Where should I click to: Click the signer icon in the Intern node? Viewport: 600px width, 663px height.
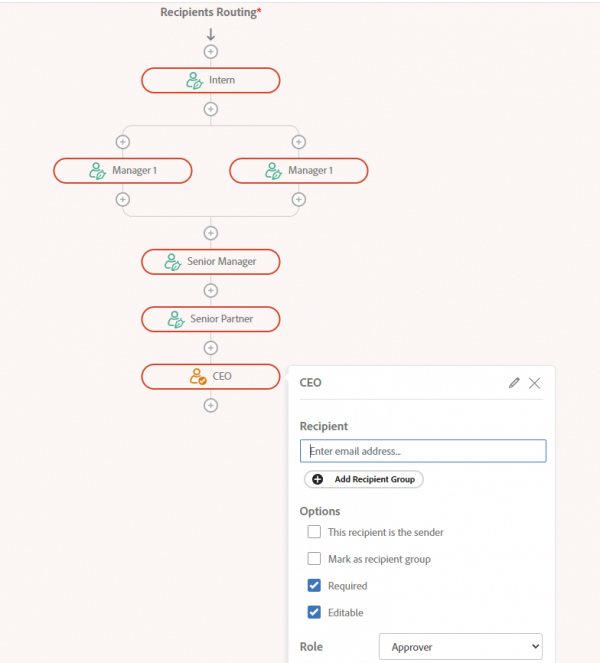194,80
